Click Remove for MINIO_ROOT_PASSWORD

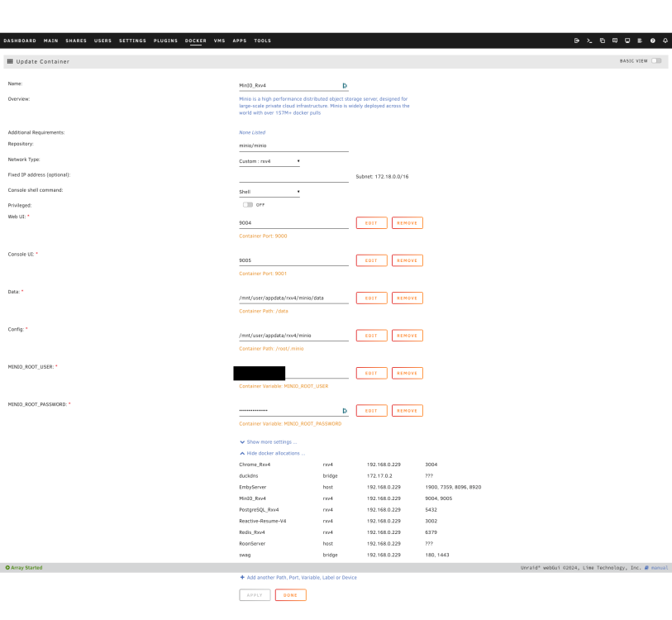(x=407, y=411)
